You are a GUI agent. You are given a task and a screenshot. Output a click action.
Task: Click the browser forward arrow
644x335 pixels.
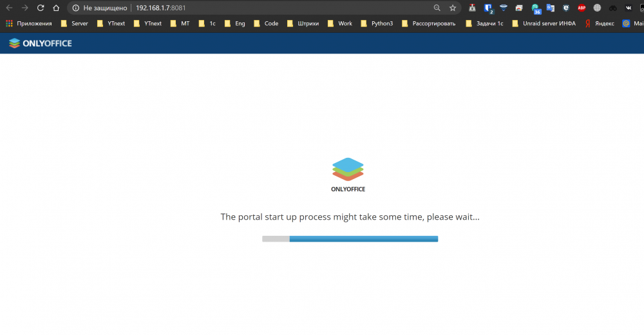tap(24, 8)
